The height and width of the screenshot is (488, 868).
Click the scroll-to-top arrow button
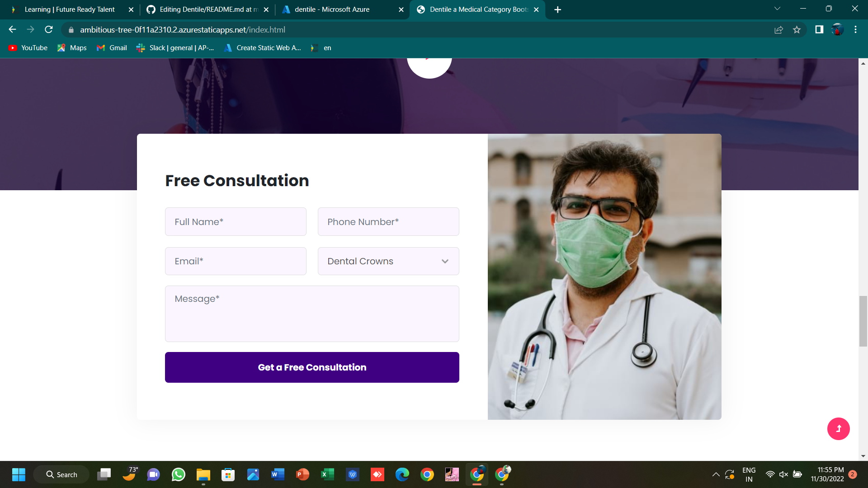pyautogui.click(x=839, y=429)
